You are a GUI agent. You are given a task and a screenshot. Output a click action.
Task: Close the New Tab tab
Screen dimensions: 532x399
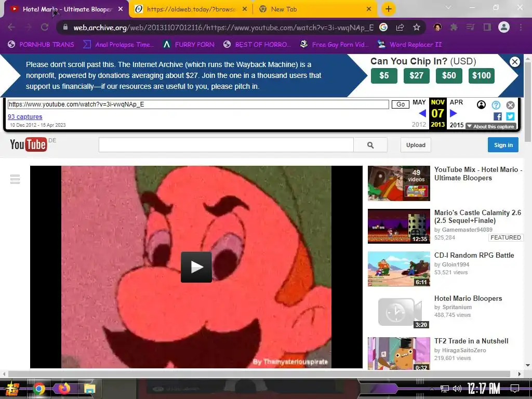369,9
